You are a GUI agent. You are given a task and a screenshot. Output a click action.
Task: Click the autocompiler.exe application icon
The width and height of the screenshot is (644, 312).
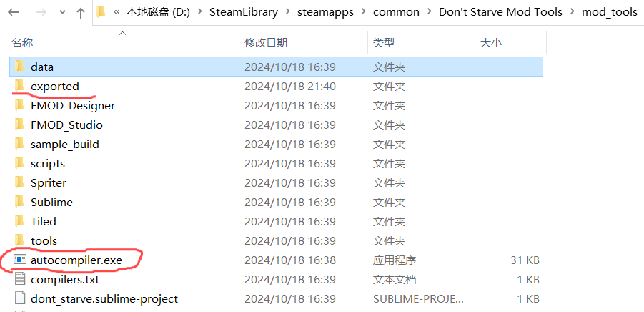coord(20,260)
